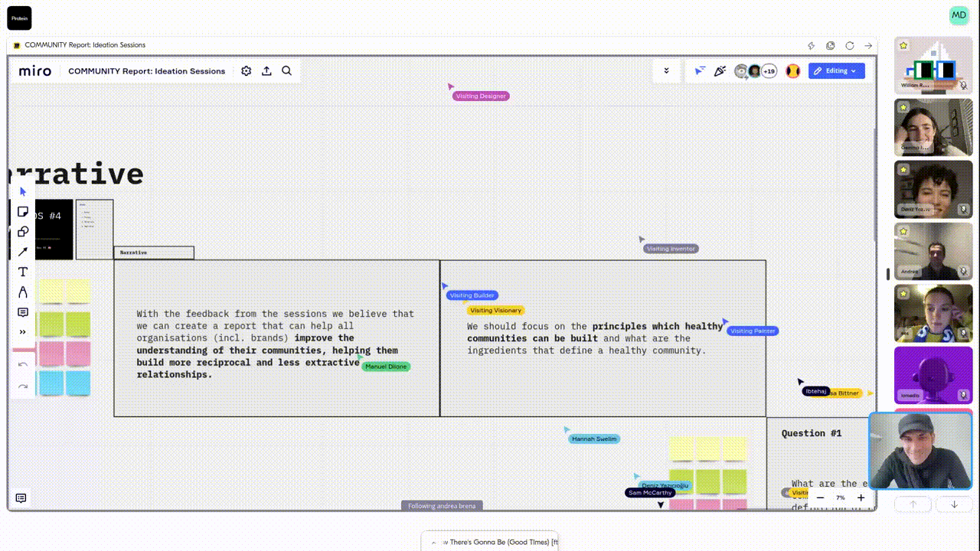980x551 pixels.
Task: Select the arrow connection line tool
Action: point(23,252)
